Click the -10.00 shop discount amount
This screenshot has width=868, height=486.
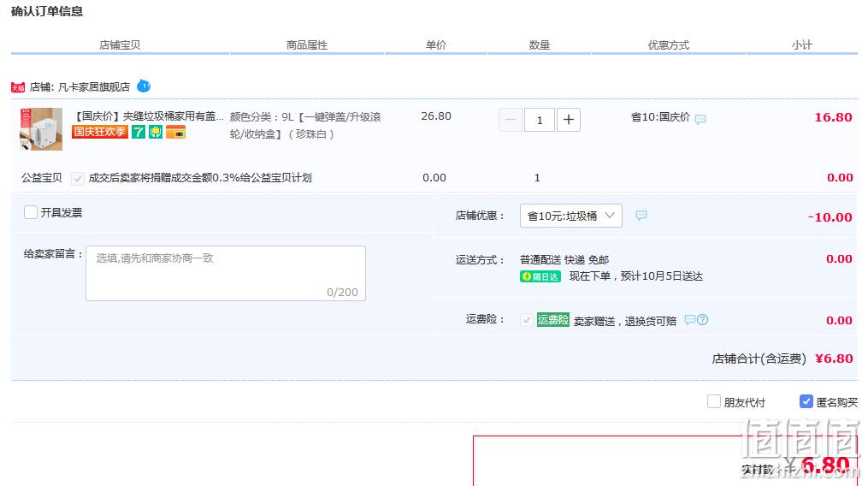(x=830, y=217)
